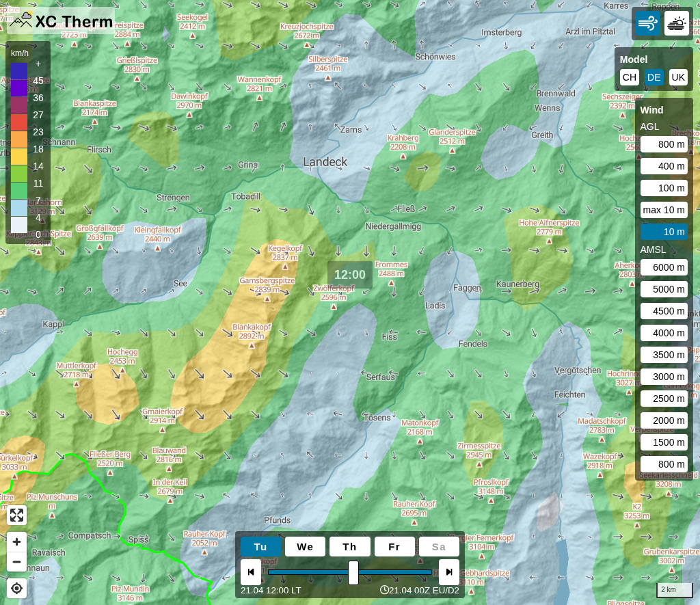Choose the UK forecast model
700x605 pixels.
pos(677,77)
